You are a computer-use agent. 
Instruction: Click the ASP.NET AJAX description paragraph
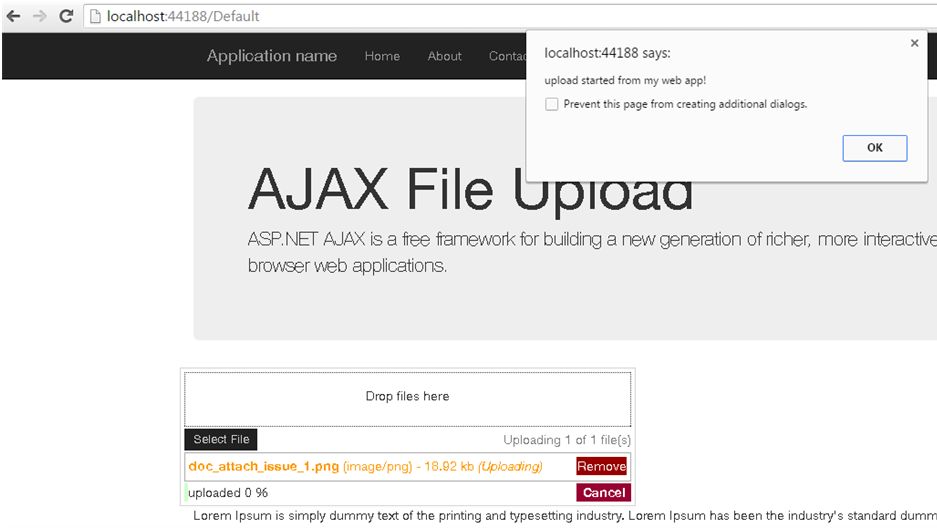pos(592,252)
